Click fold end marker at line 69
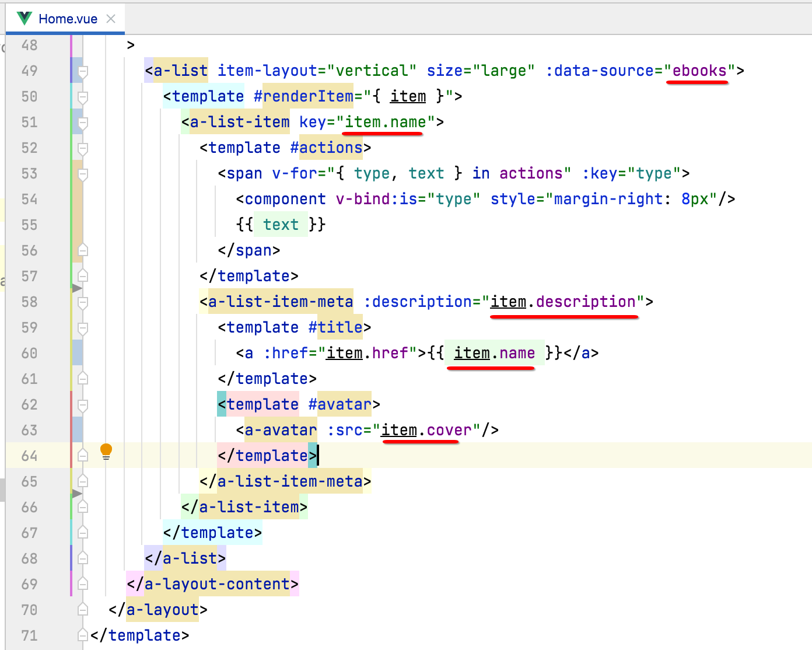 (x=83, y=584)
